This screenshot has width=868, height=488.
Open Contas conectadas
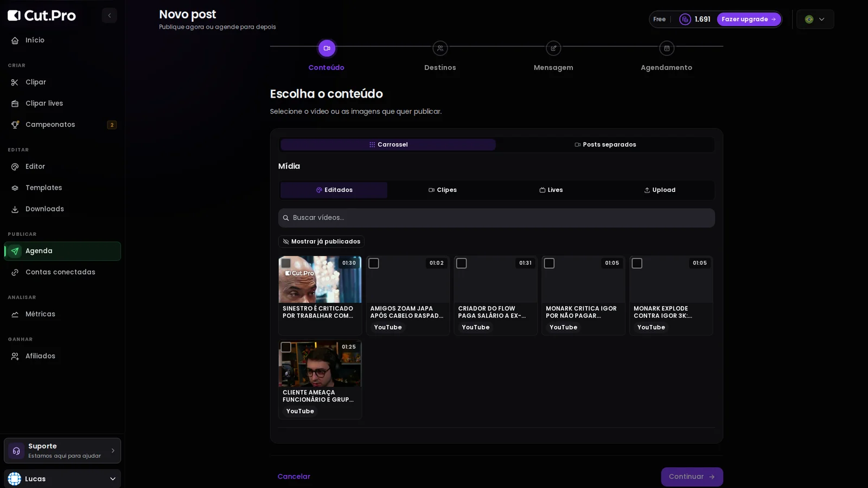coord(62,272)
